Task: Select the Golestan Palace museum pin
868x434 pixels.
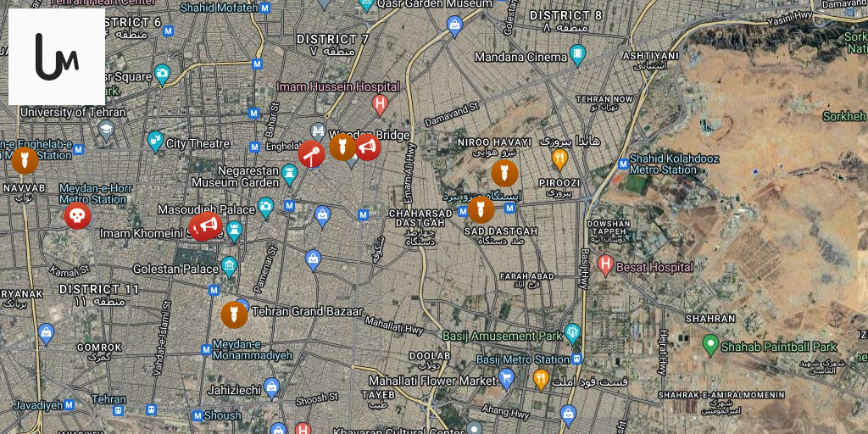Action: coord(229,267)
